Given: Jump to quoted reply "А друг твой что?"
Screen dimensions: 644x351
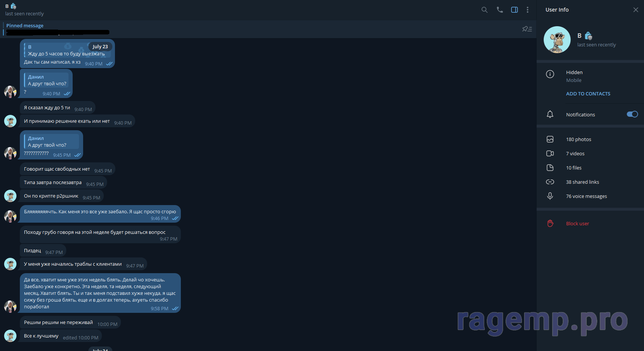Looking at the screenshot, I should 47,80.
